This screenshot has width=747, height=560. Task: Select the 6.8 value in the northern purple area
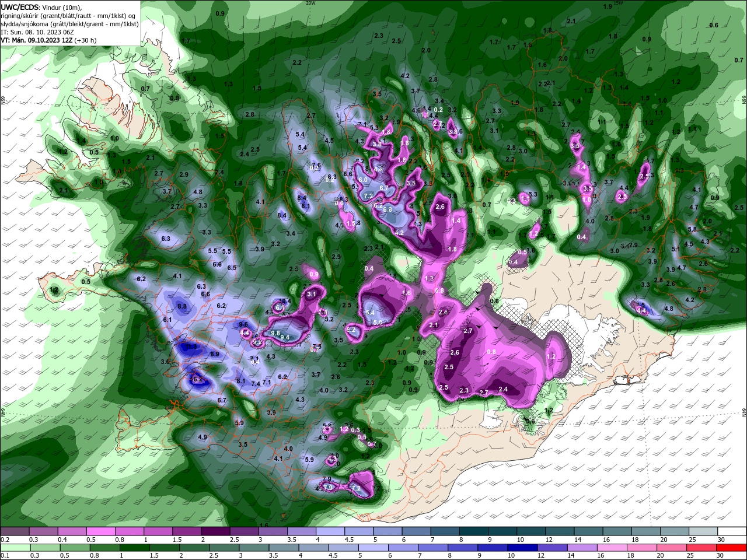click(x=387, y=209)
